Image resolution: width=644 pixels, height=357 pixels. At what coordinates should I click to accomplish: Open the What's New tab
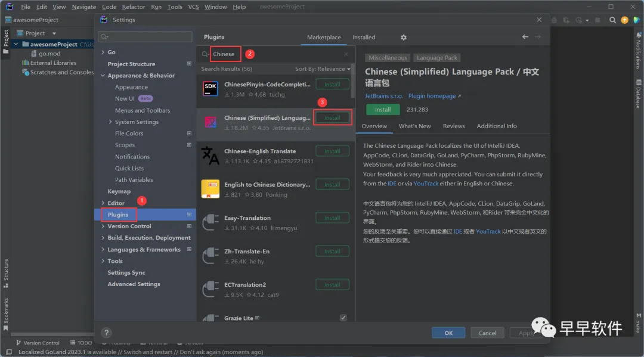(x=414, y=126)
